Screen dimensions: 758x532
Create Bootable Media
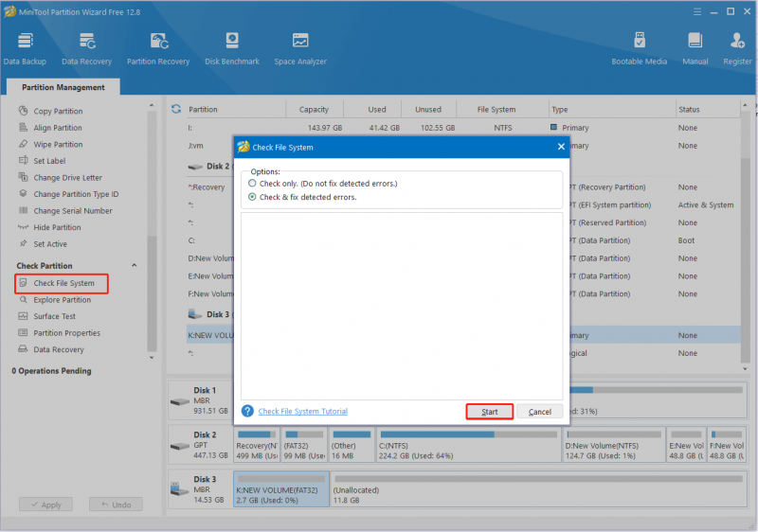[x=639, y=48]
